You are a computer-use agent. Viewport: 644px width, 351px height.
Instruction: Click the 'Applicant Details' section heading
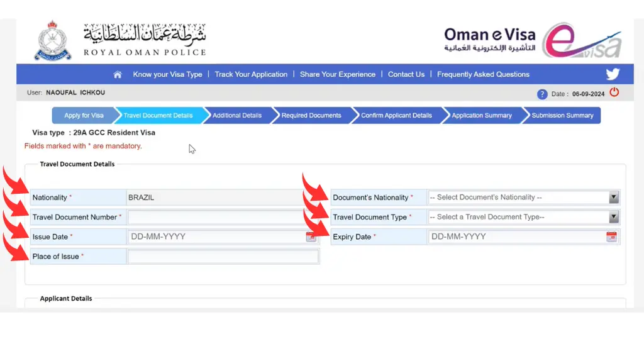click(x=65, y=298)
